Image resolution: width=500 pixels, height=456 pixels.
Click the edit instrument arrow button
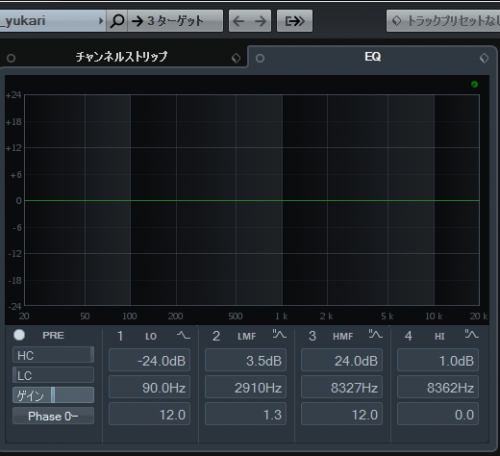(x=295, y=21)
